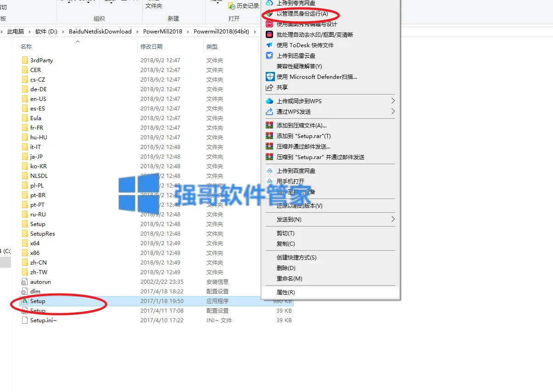The height and width of the screenshot is (392, 553).
Task: Click the NLSDL folder icon
Action: pyautogui.click(x=25, y=176)
